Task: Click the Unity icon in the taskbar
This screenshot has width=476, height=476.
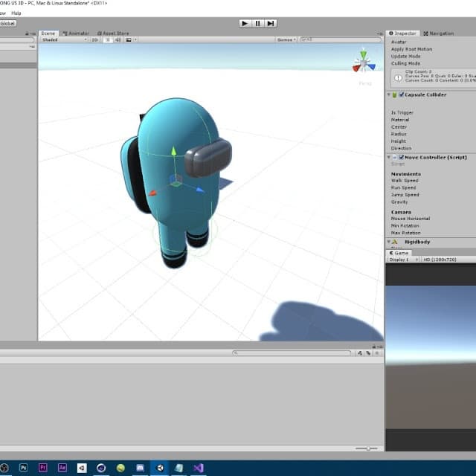Action: pos(160,468)
